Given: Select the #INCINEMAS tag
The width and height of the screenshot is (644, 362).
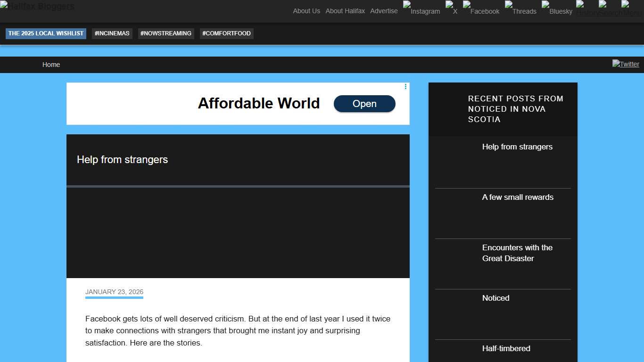Looking at the screenshot, I should (x=112, y=33).
